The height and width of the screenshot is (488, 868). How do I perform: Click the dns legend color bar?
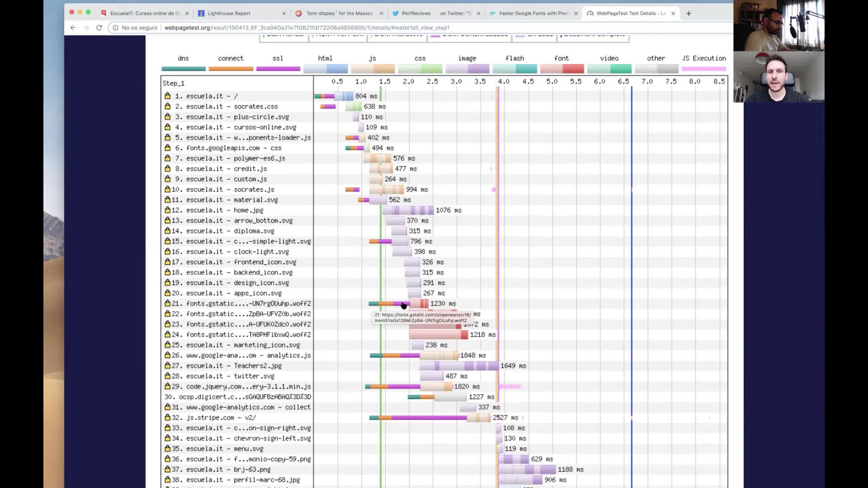(x=184, y=69)
